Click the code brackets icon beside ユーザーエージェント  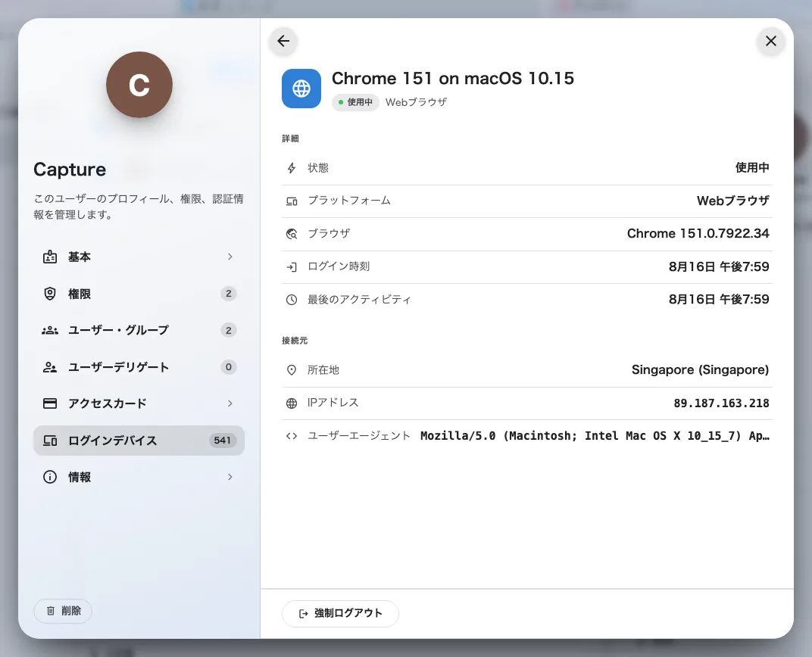pos(292,436)
